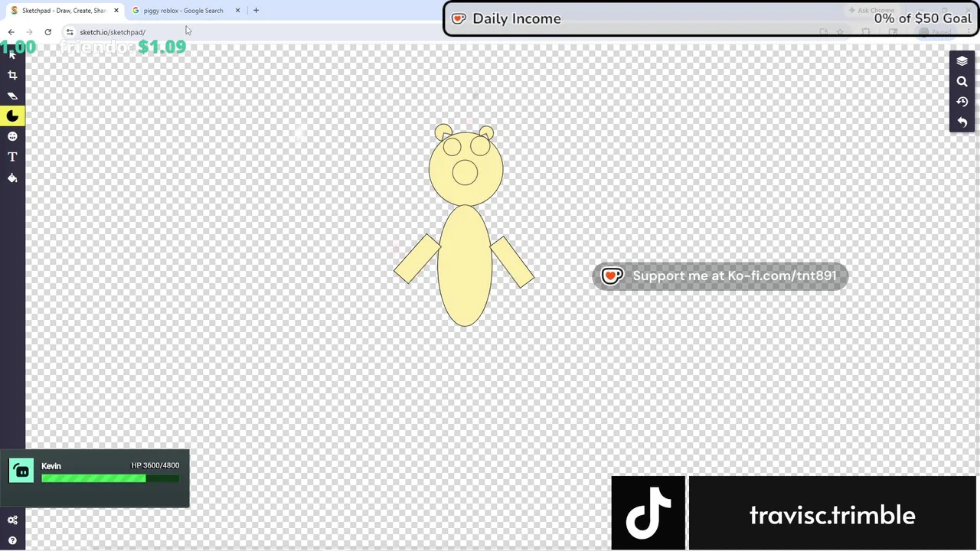Click Kevin's green HP bar
Screen dimensions: 980x551
coord(110,478)
